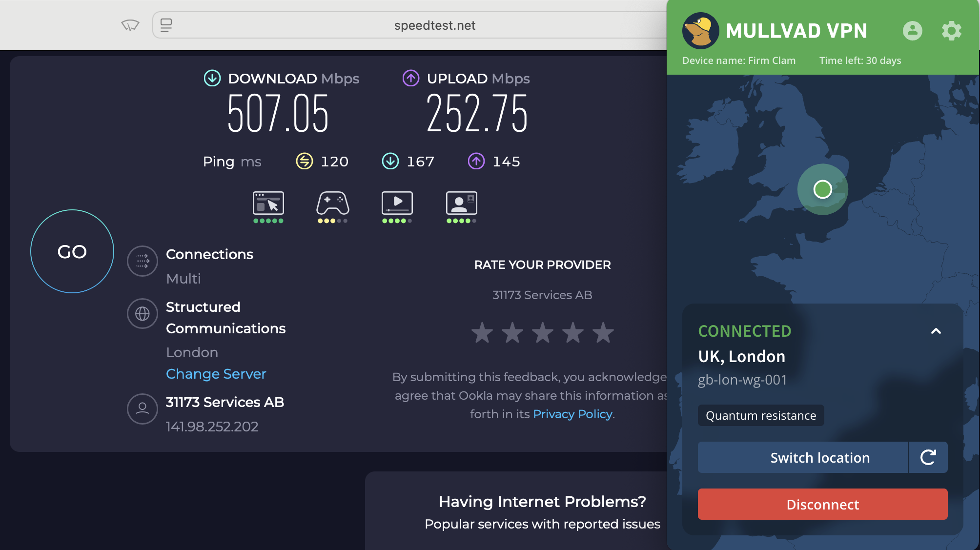Click the UK, London location text

click(742, 357)
